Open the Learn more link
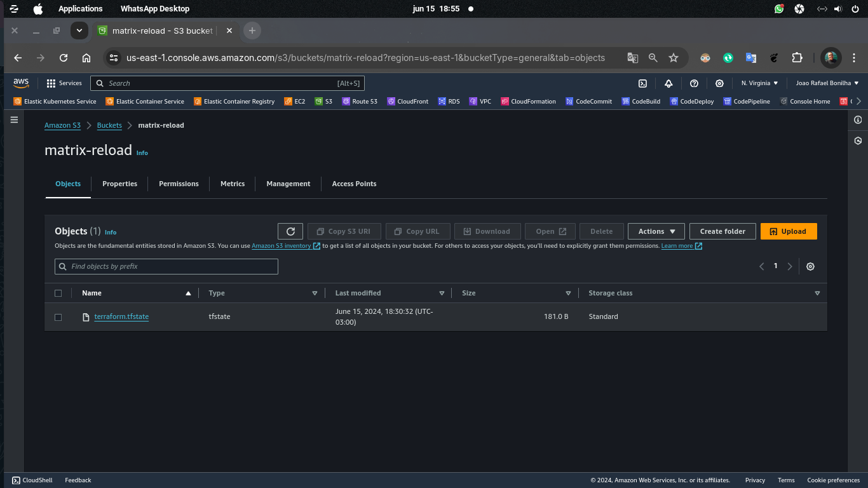Viewport: 868px width, 488px height. [x=682, y=246]
